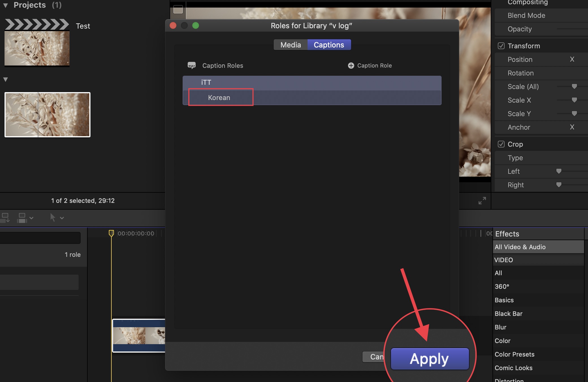Click the overwrite clip edit icon
588x382 pixels.
22,218
